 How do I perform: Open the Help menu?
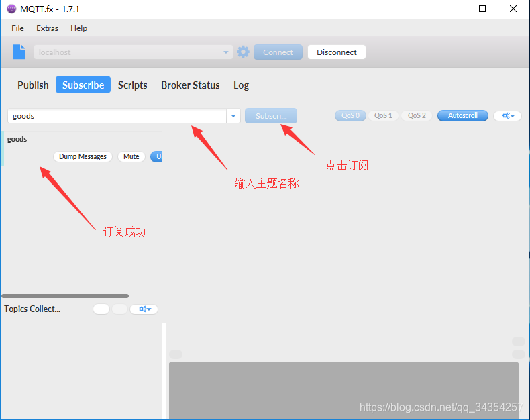point(78,28)
